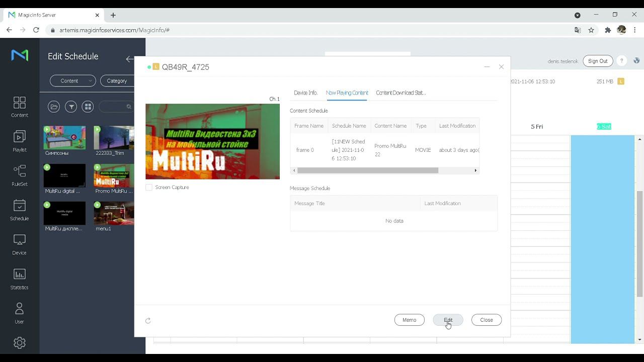Open the help question mark icon
644x362 pixels.
[622, 61]
